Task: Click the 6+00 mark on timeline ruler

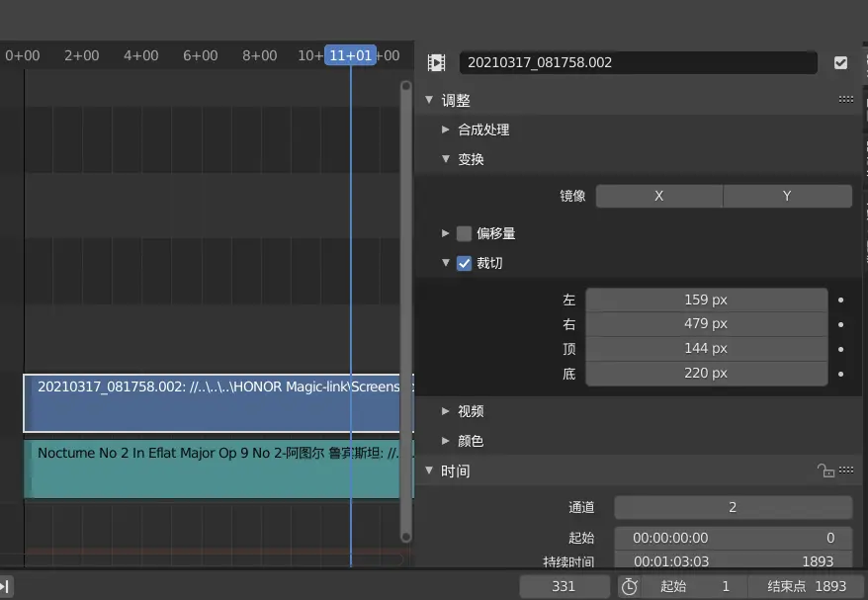Action: 201,55
